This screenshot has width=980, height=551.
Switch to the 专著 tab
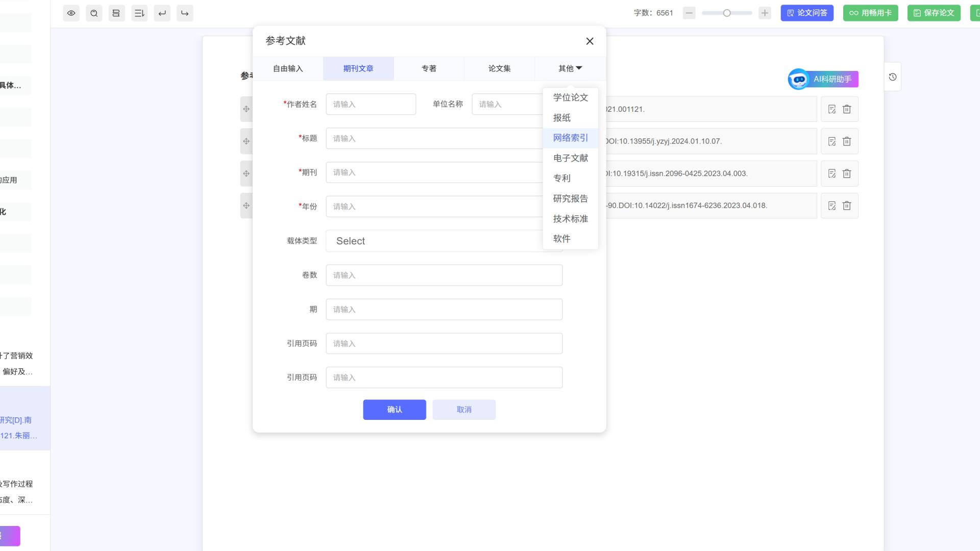click(428, 68)
